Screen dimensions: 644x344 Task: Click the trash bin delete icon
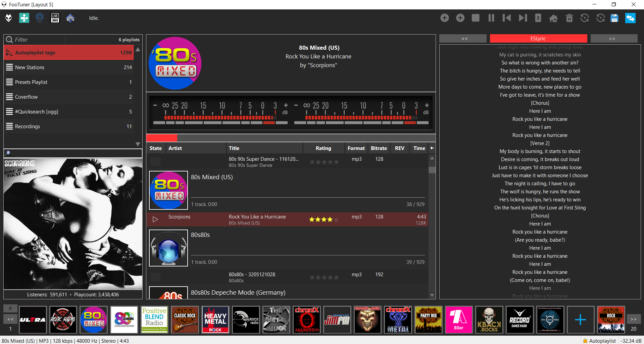tap(569, 18)
